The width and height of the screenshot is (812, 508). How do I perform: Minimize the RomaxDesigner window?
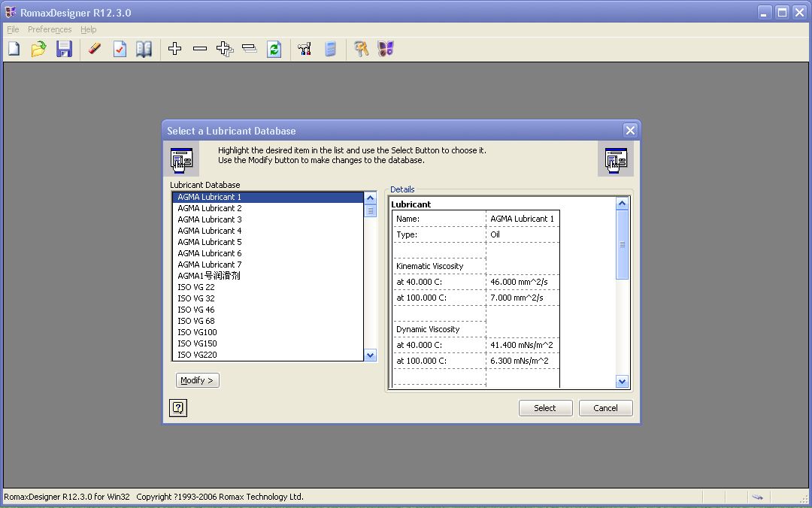[x=765, y=13]
